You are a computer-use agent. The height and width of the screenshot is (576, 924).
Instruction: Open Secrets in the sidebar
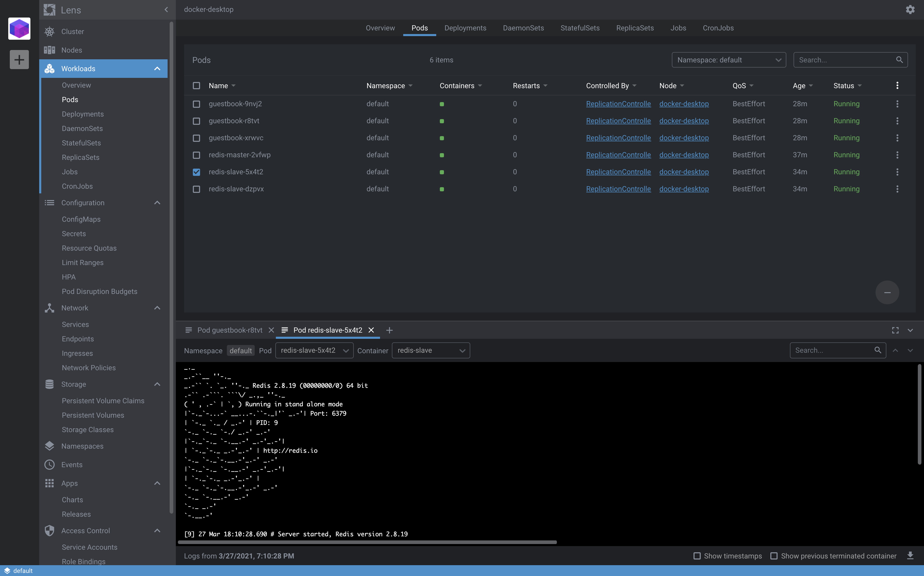74,234
